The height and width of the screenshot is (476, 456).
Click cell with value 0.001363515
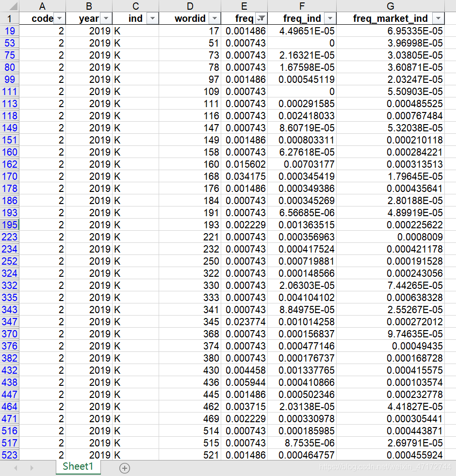point(302,225)
